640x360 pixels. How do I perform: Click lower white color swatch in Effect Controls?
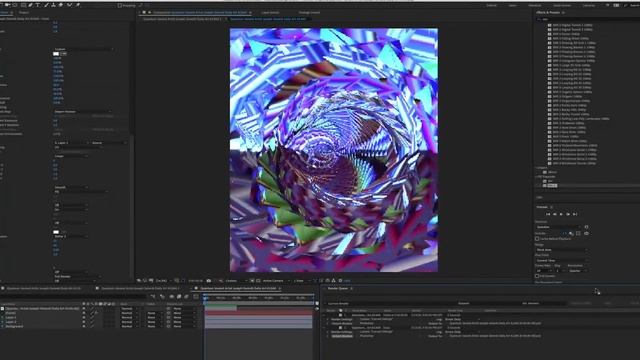coord(56,232)
